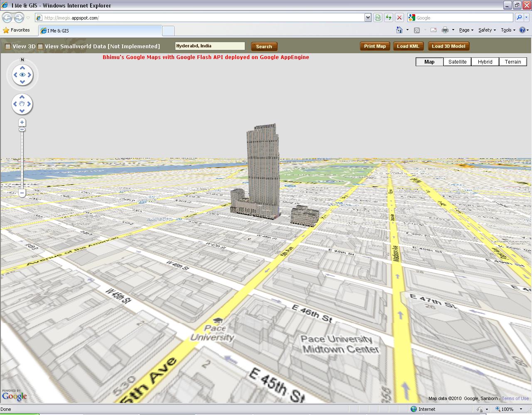The image size is (532, 415).
Task: Open the Tools menu dropdown
Action: (508, 30)
